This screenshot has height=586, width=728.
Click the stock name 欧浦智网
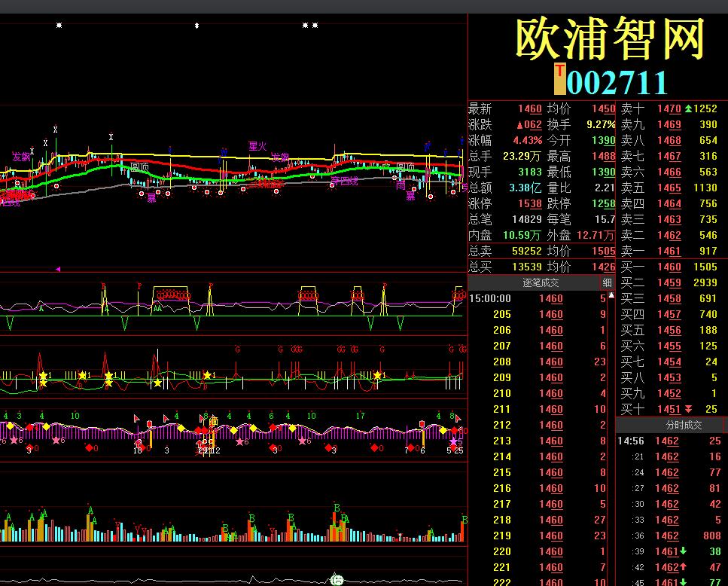click(610, 38)
